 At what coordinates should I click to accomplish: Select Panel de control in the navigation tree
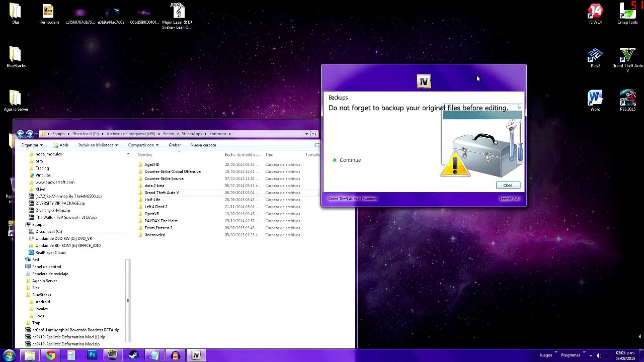(x=47, y=266)
